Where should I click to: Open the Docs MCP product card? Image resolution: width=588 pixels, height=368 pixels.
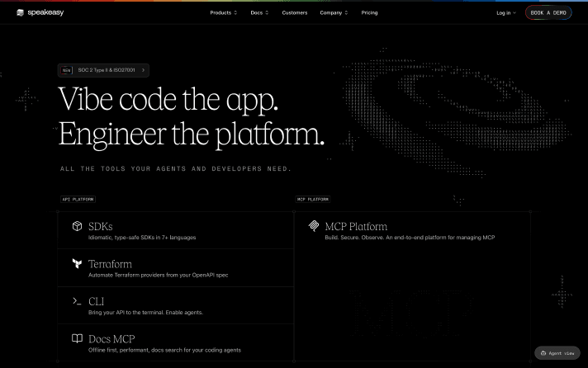(x=176, y=342)
